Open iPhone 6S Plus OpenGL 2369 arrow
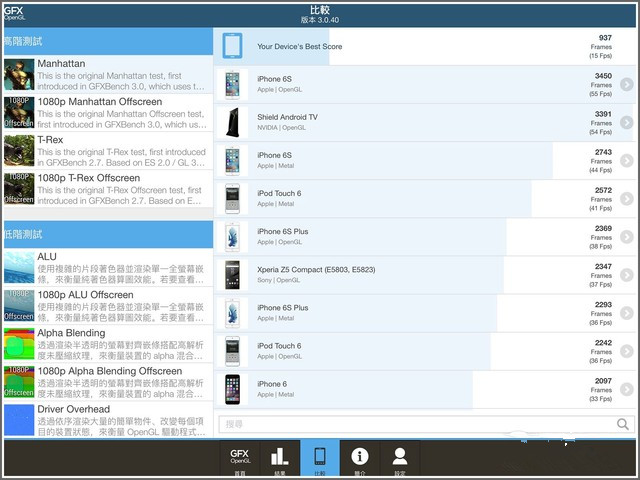Image resolution: width=640 pixels, height=480 pixels. pos(626,237)
